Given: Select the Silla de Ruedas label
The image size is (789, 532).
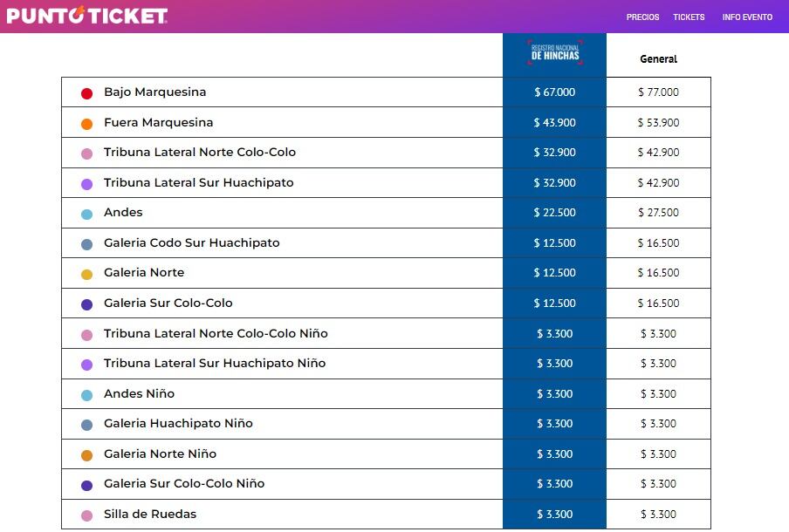Looking at the screenshot, I should click(150, 514).
